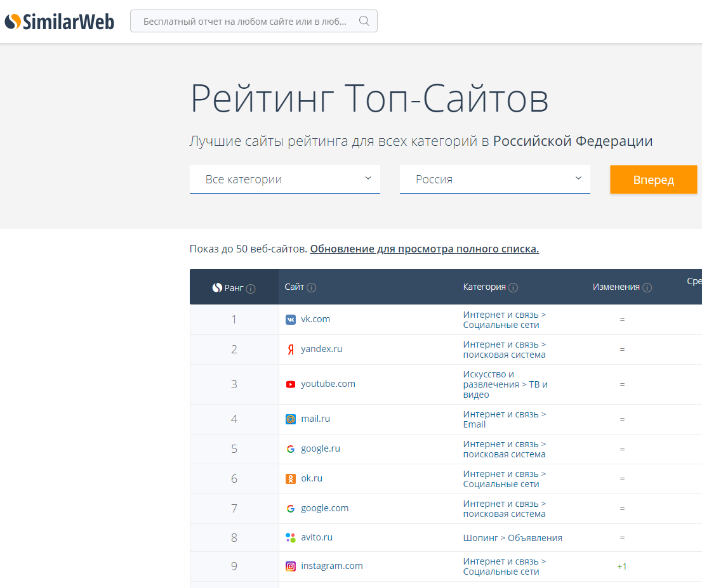Click rank number 5 cell
Viewport: 702px width, 588px height.
click(x=234, y=449)
